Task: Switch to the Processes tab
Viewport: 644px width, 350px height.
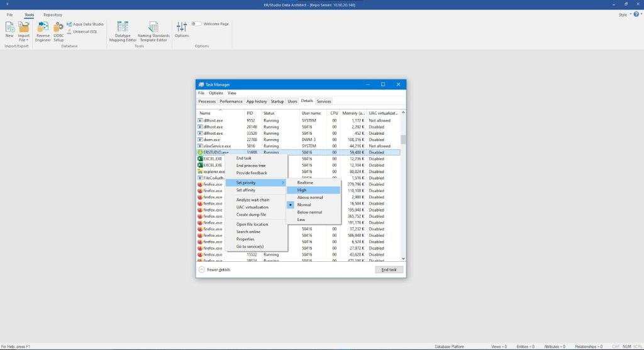Action: (207, 101)
